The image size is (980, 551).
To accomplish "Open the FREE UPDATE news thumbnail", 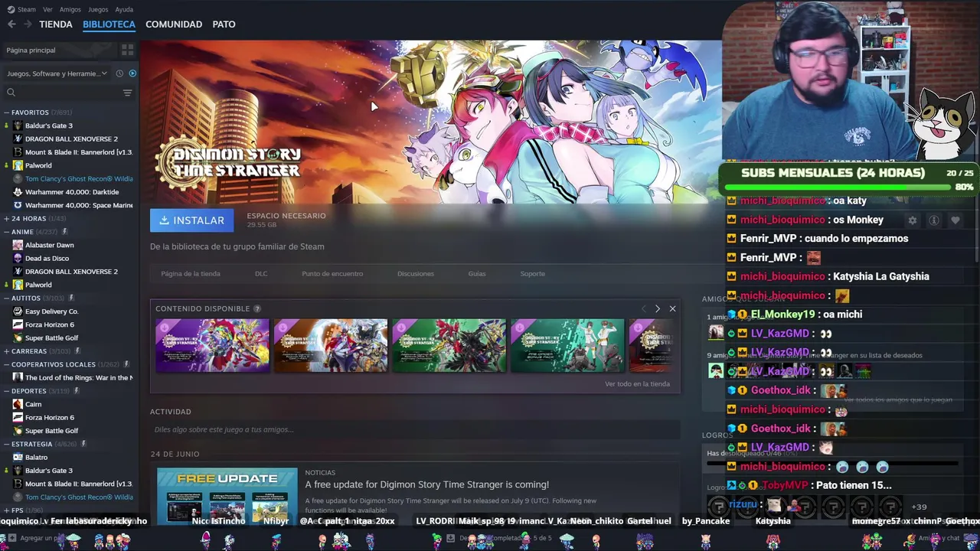I will click(x=227, y=497).
